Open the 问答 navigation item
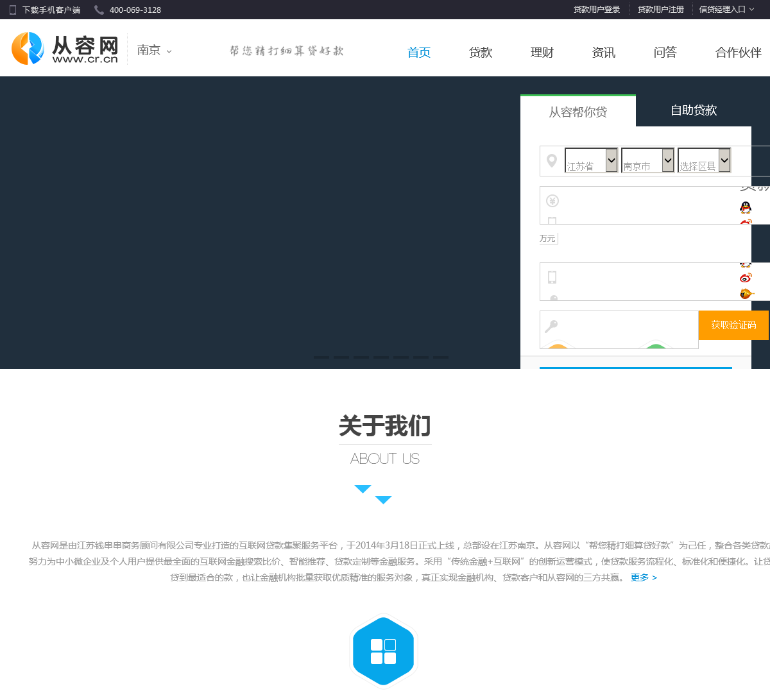The image size is (770, 700). coord(665,53)
